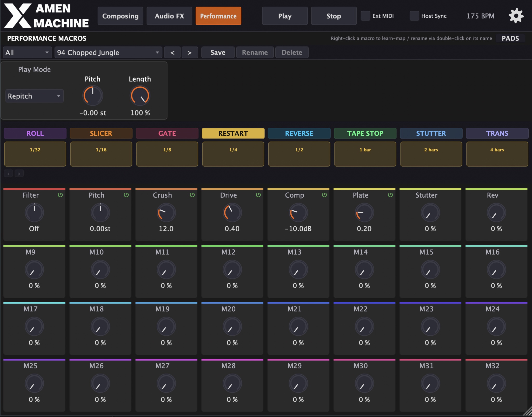Open the PADS view

click(510, 38)
